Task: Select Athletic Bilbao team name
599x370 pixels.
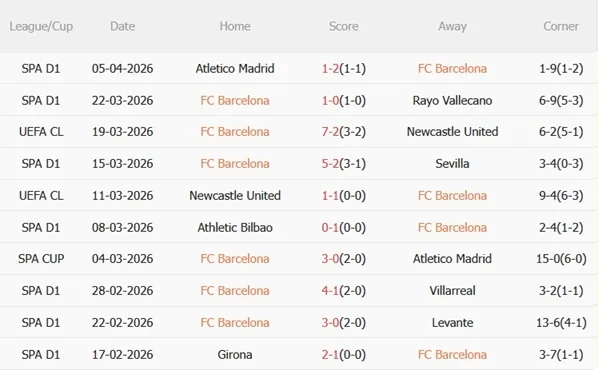Action: tap(235, 228)
